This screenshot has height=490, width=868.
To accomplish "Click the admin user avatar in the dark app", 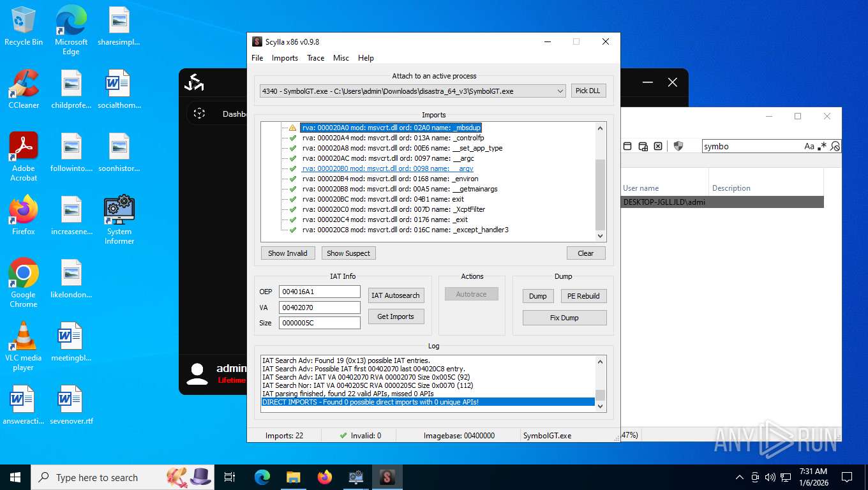I will click(197, 374).
